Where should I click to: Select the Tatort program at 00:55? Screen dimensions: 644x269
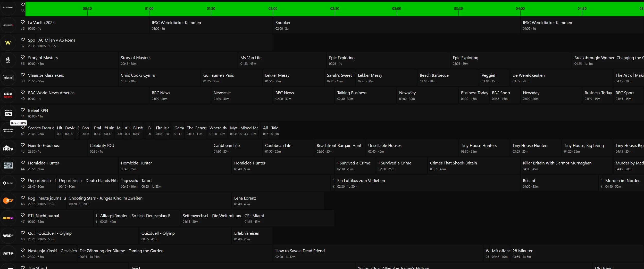tap(235, 183)
